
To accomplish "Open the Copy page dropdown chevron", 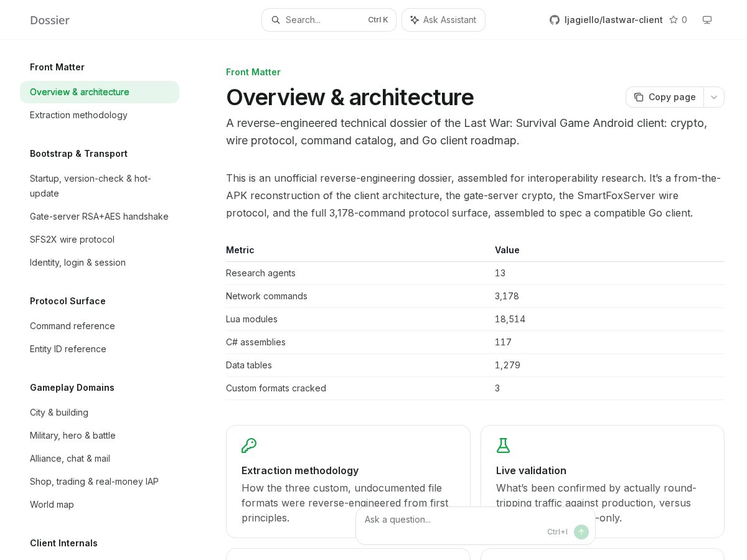I will [714, 97].
